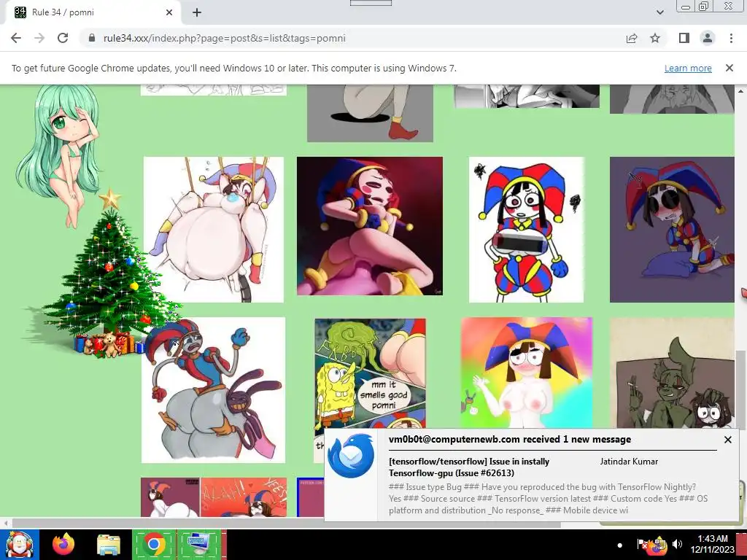Open a new tab with the plus button
Image resolution: width=747 pixels, height=560 pixels.
(x=197, y=12)
